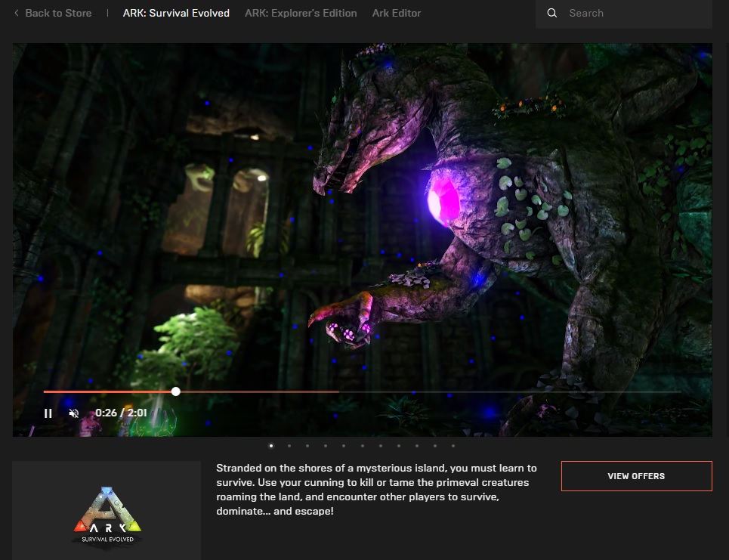
Task: Click the video progress slider handle
Action: [176, 391]
